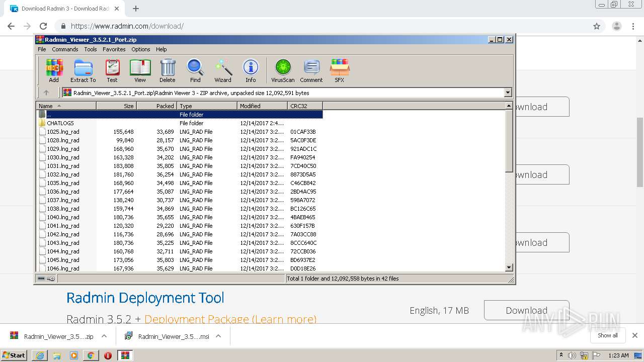Click the Add toolbar icon in WinRAR
This screenshot has height=362, width=644.
54,71
